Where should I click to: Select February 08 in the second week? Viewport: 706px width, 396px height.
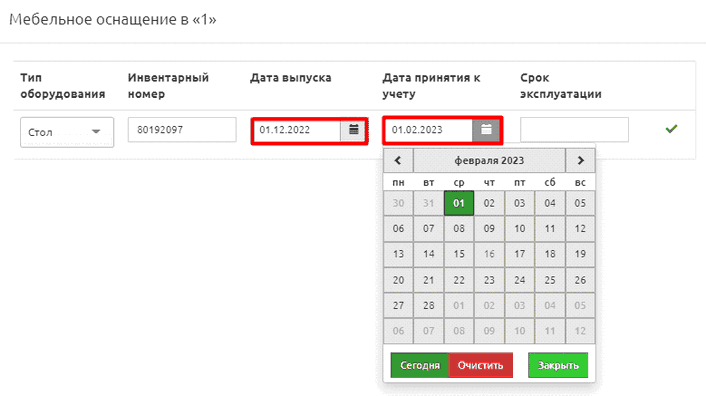[459, 229]
